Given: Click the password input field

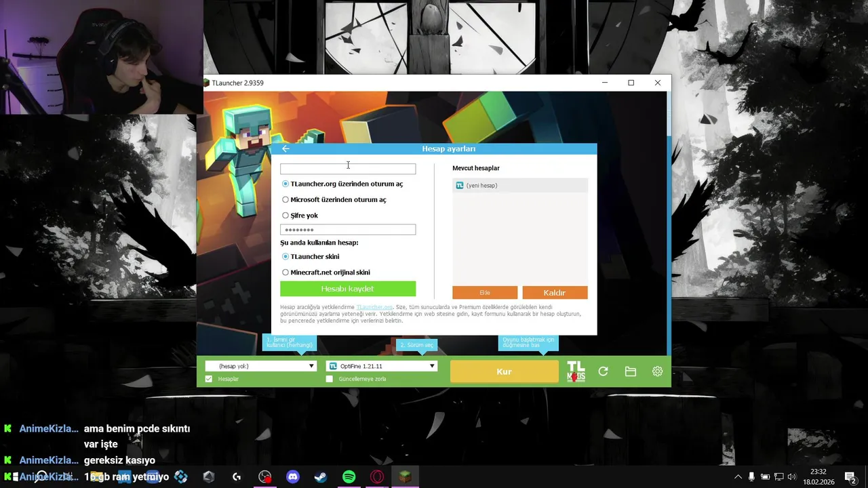Looking at the screenshot, I should tap(348, 230).
